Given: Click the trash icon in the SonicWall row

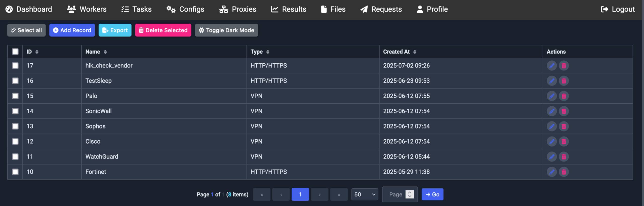Looking at the screenshot, I should click(564, 111).
